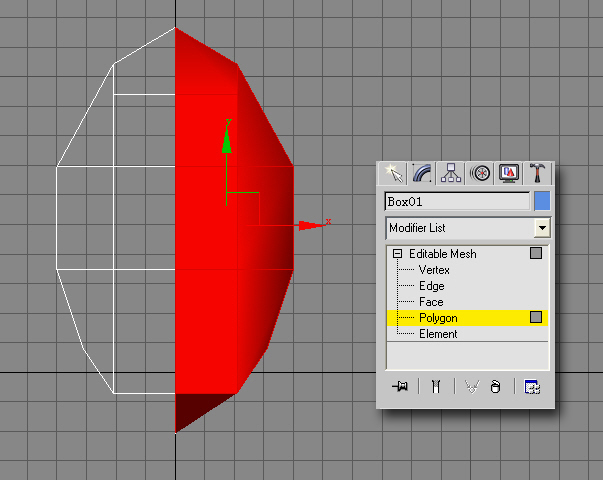Image resolution: width=603 pixels, height=480 pixels.
Task: Toggle Show End Result icon
Action: [x=435, y=387]
